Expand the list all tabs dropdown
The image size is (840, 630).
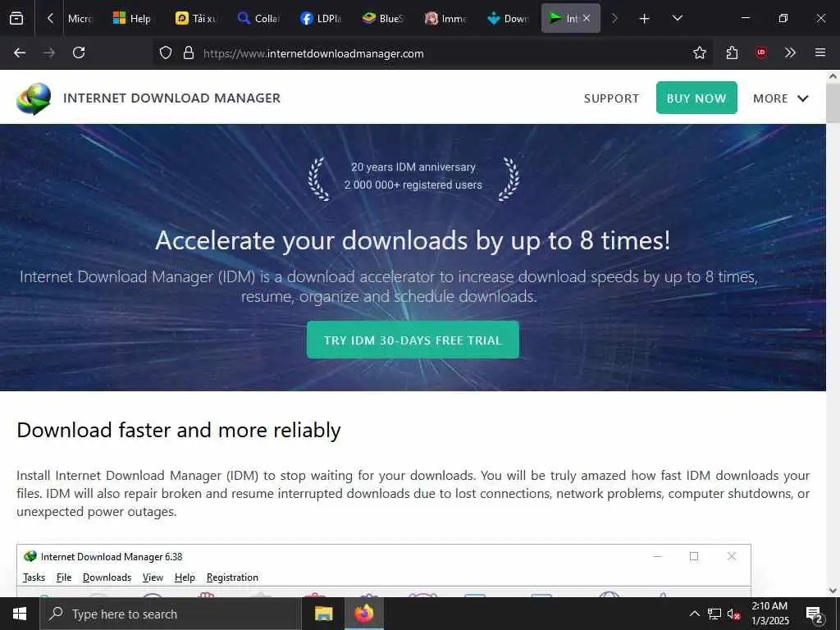coord(677,18)
